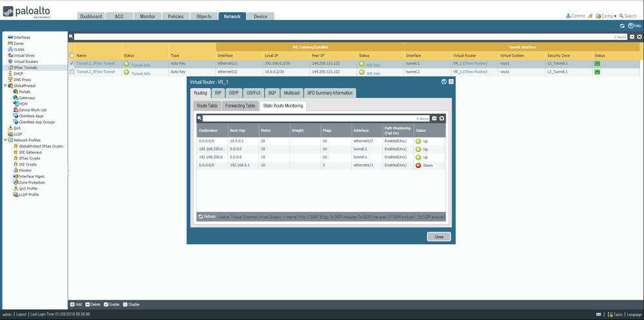Click the Tasks icon in the status bar

609,315
